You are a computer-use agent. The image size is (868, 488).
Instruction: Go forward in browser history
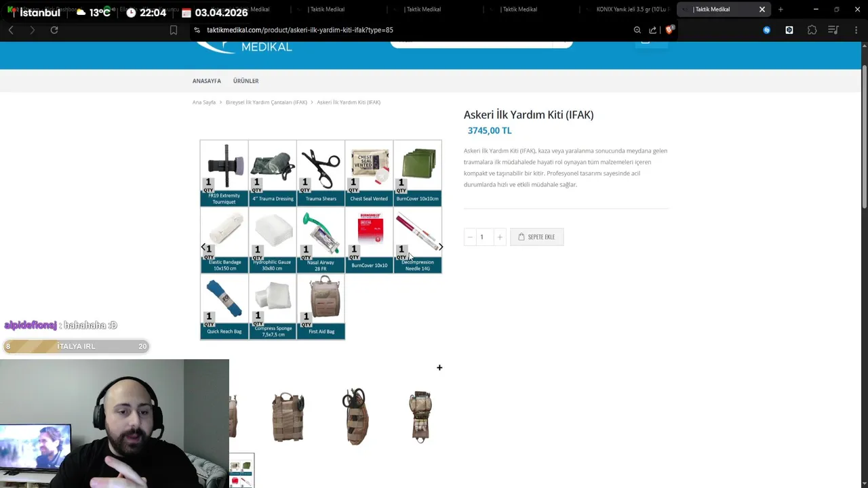32,30
